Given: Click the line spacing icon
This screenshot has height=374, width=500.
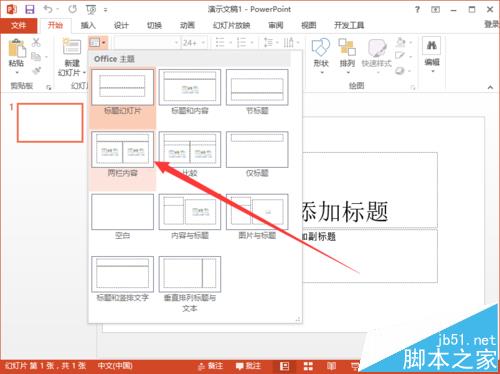Looking at the screenshot, I should [268, 43].
